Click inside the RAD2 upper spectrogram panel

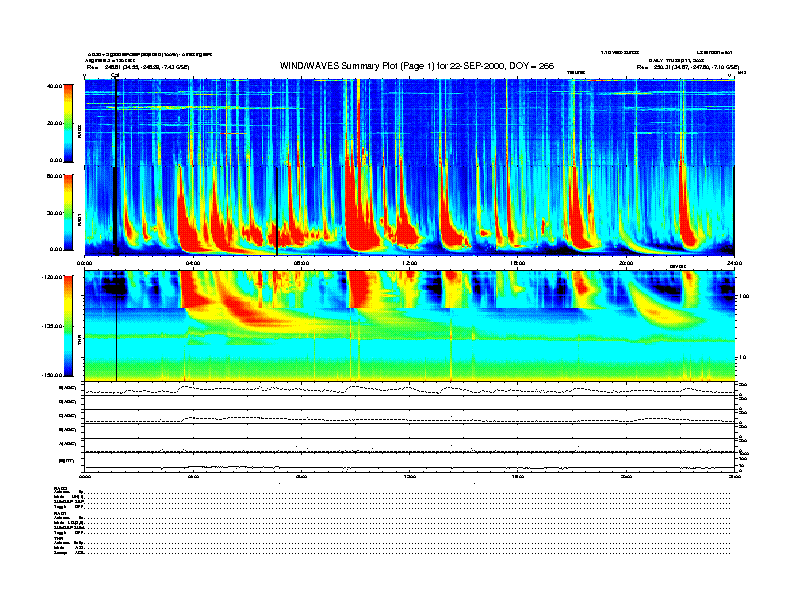point(409,122)
